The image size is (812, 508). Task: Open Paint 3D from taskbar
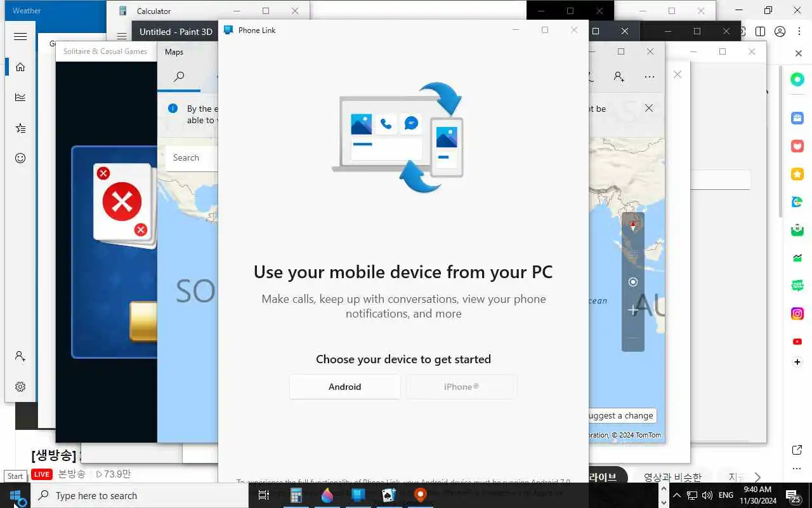327,496
